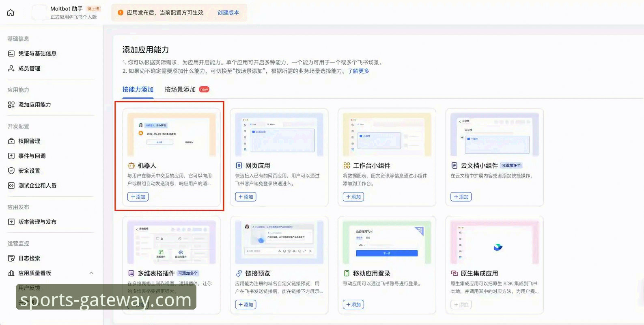Click the new badge on 按场景添加
Viewport: 644px width, 325px height.
(204, 89)
